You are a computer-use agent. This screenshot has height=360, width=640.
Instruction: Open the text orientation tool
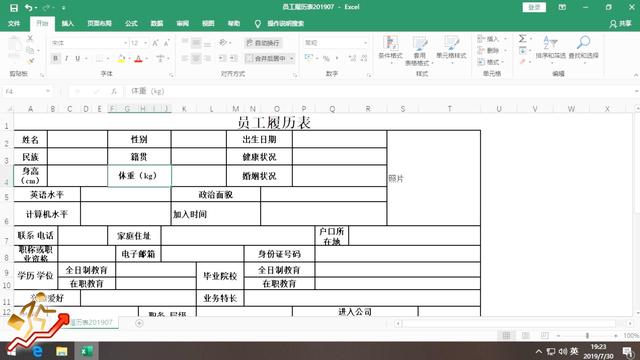(223, 42)
